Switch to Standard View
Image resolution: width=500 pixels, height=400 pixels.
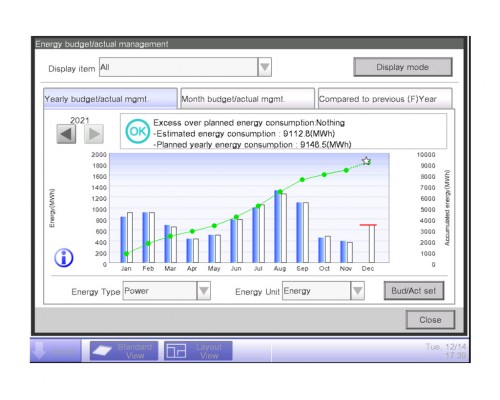124,351
